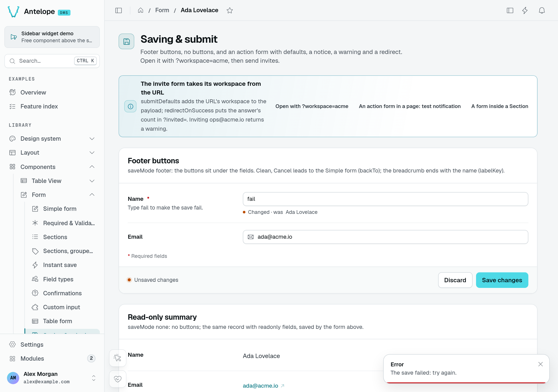Click the heartbeat floating button

pos(118,379)
